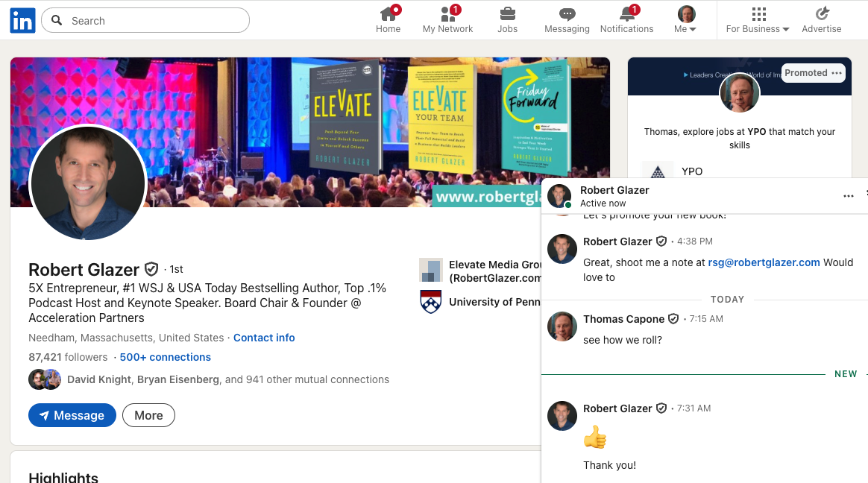Open the Messaging icon in navbar
This screenshot has width=868, height=483.
567,14
